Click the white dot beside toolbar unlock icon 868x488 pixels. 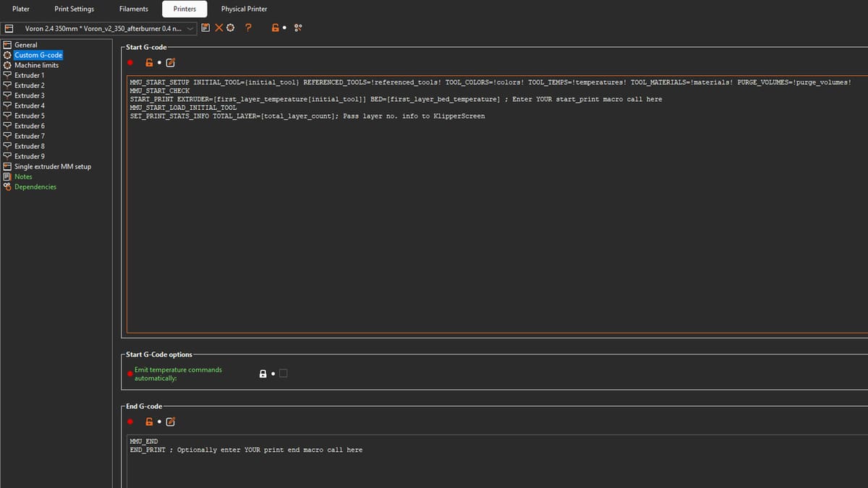tap(285, 28)
